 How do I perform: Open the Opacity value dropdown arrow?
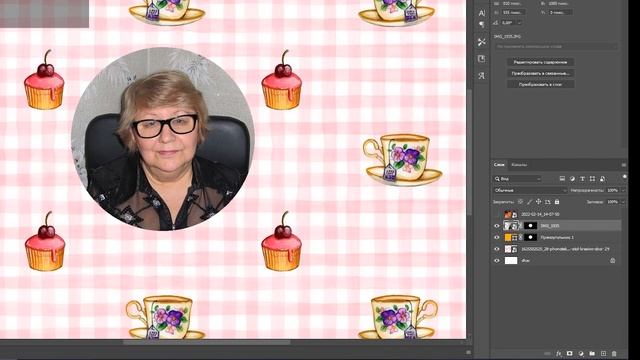623,190
